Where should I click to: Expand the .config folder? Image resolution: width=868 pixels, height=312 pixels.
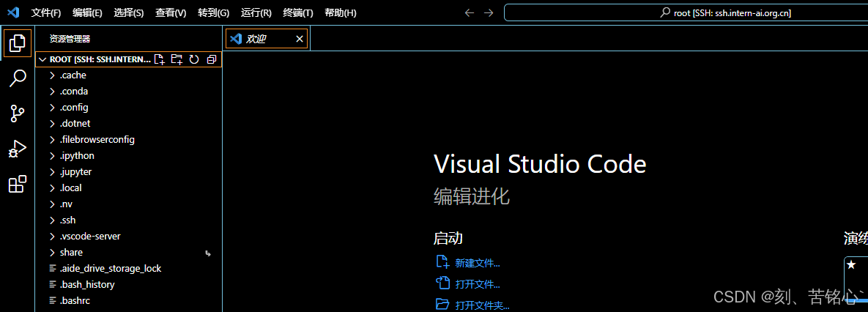(x=128, y=108)
